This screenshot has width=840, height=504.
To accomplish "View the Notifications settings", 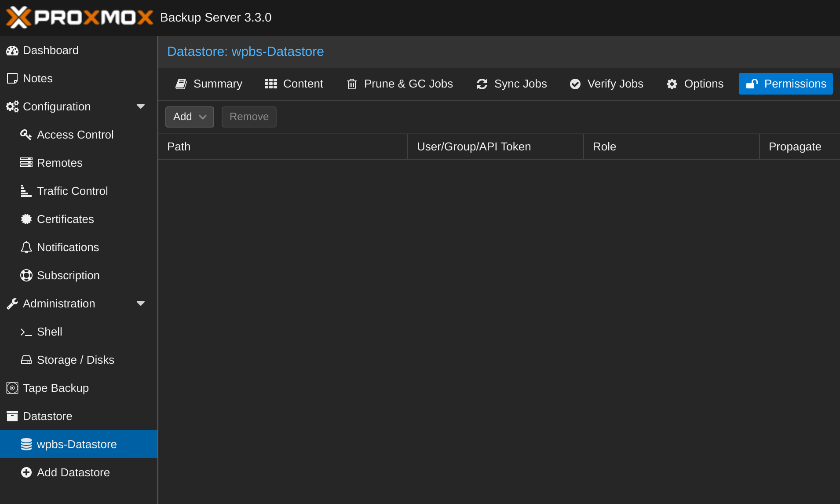I will point(79,247).
